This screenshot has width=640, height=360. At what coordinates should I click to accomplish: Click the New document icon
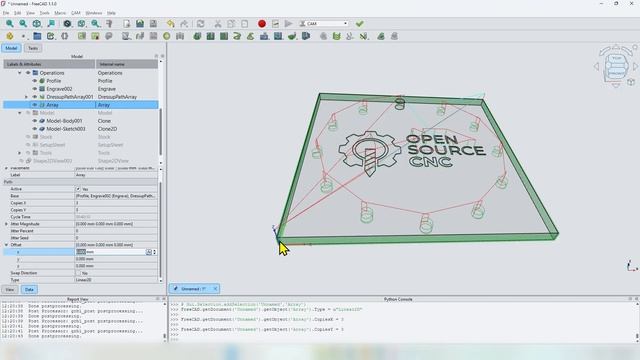127,24
